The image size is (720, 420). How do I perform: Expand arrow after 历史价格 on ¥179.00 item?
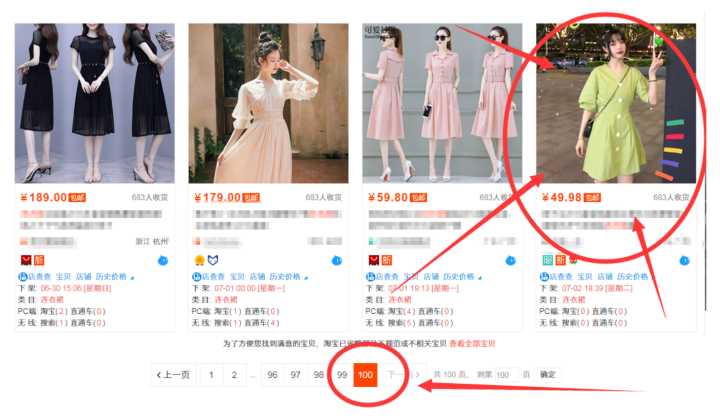(306, 278)
